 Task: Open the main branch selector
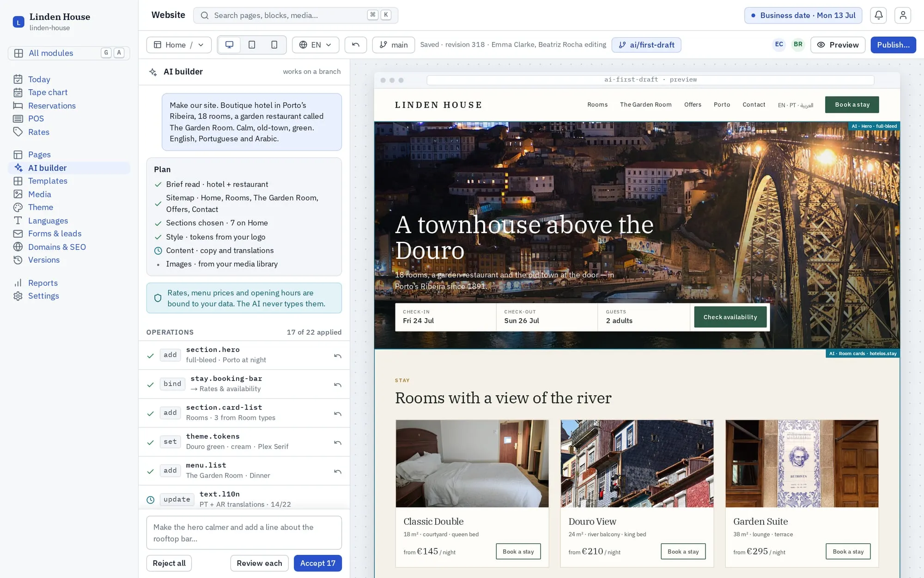pyautogui.click(x=394, y=45)
